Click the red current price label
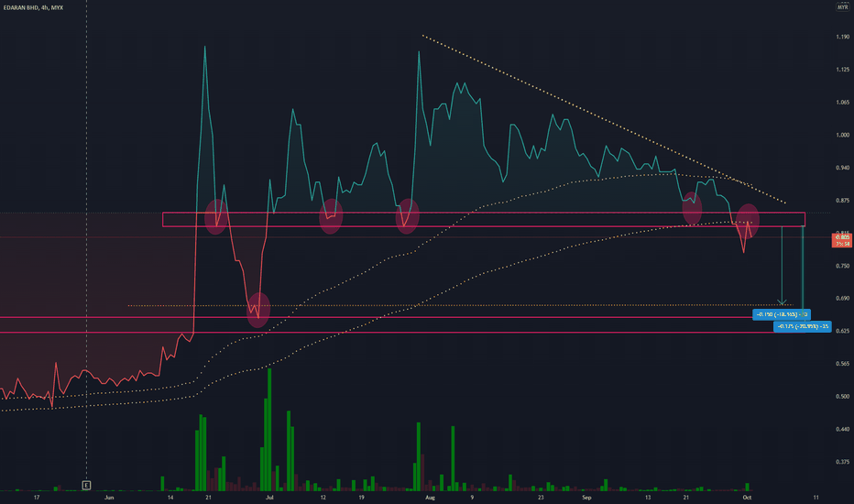Image resolution: width=854 pixels, height=504 pixels. (841, 240)
